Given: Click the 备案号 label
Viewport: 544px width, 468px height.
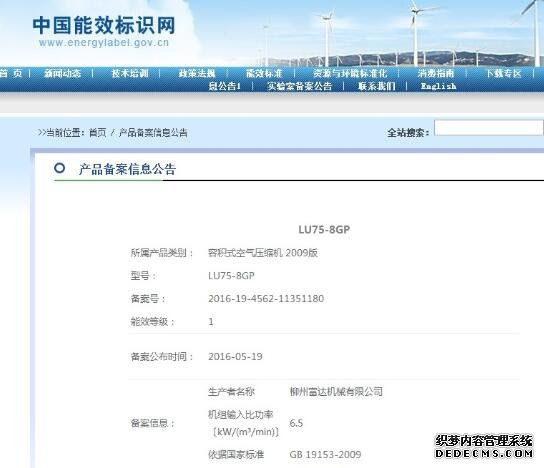Looking at the screenshot, I should coord(148,299).
